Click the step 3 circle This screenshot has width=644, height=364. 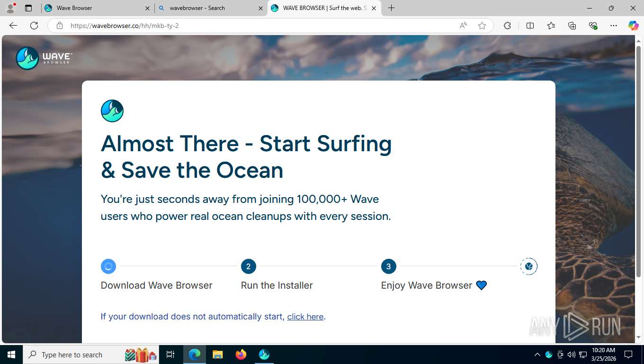[x=389, y=266]
